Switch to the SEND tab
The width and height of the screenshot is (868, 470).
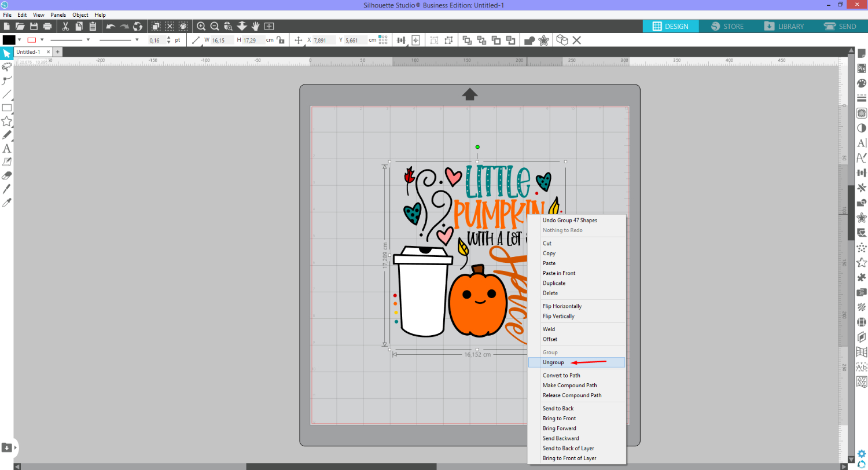pos(840,27)
